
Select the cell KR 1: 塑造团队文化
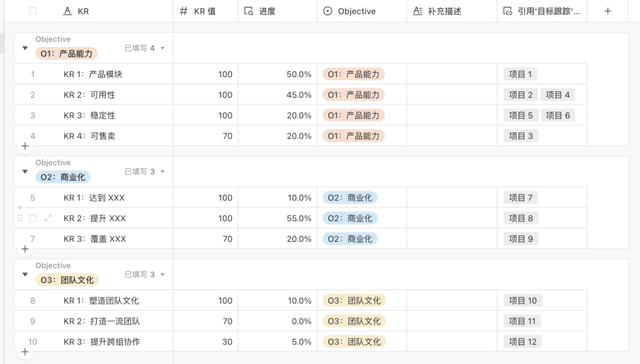pyautogui.click(x=101, y=301)
